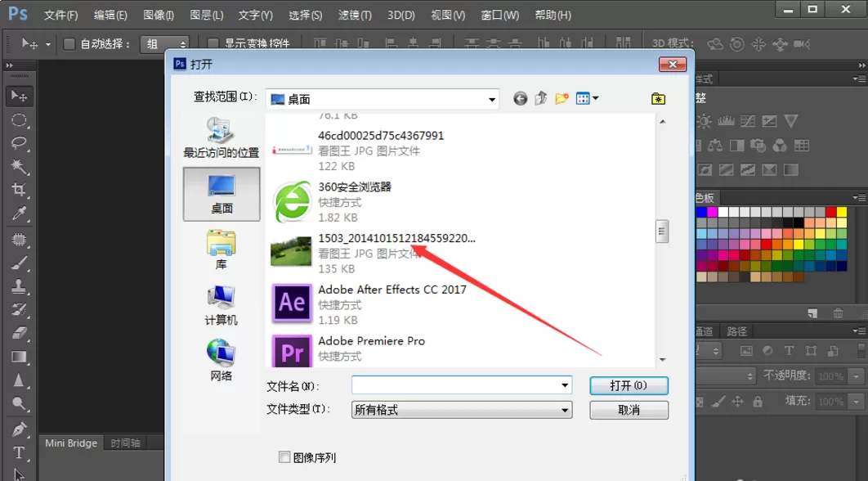Click the 取消 button
Screen dimensions: 868x481
[x=629, y=410]
